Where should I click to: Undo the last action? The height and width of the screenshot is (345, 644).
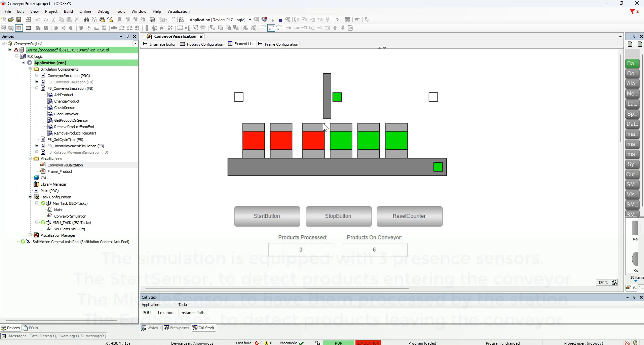(38, 20)
